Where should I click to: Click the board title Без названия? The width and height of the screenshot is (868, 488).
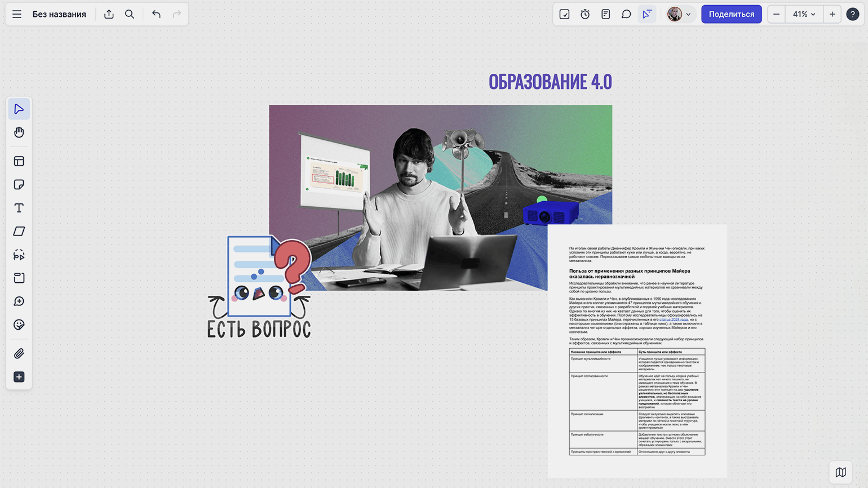(x=59, y=14)
